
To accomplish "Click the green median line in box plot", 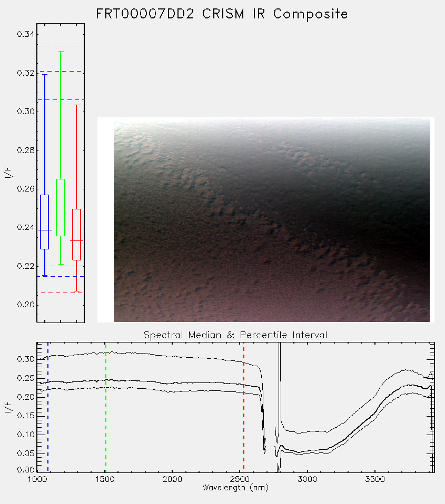I will click(61, 217).
